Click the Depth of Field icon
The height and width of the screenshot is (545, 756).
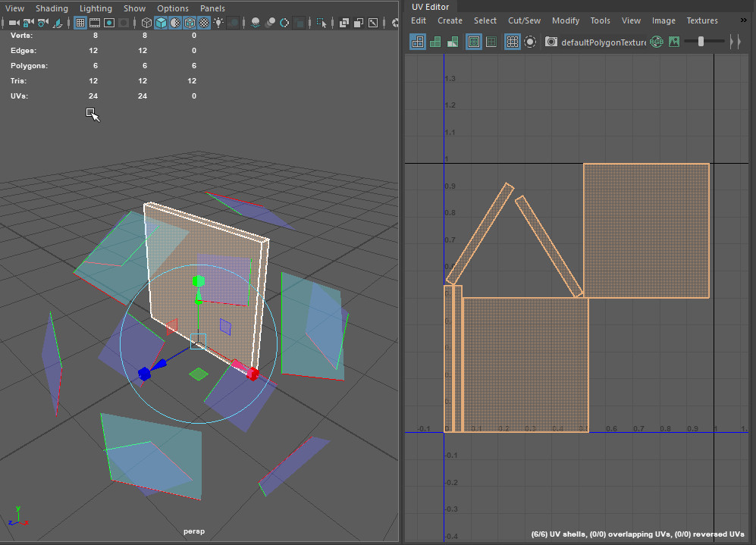(x=299, y=23)
